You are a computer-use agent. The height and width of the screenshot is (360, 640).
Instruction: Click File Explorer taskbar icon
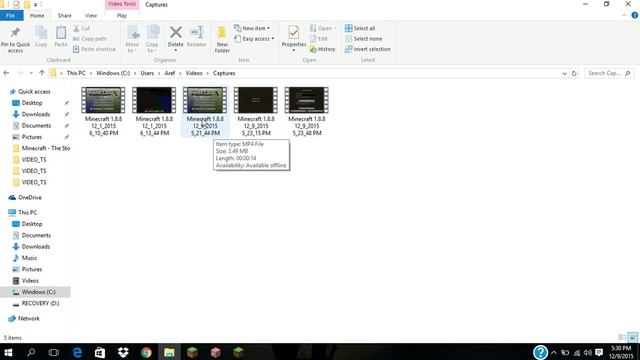coord(169,352)
